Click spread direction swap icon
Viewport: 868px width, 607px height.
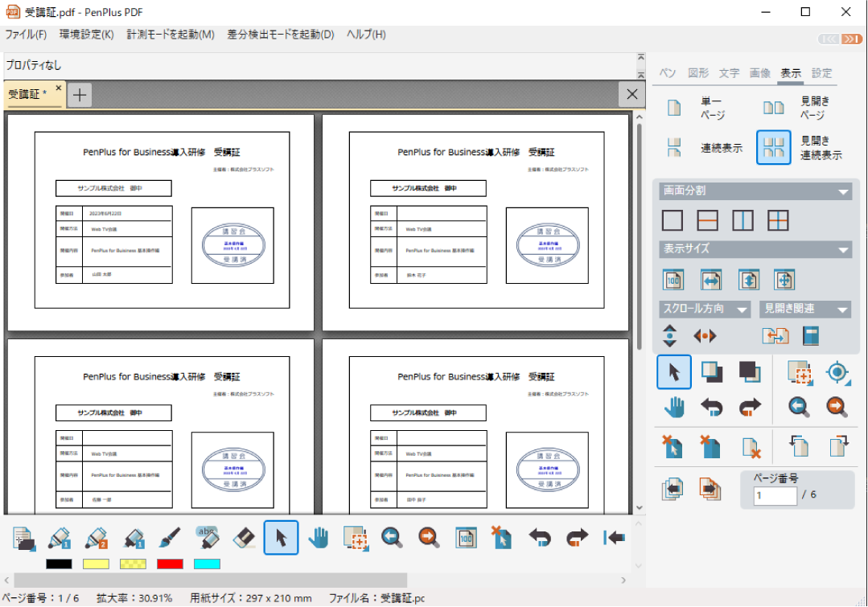[775, 336]
